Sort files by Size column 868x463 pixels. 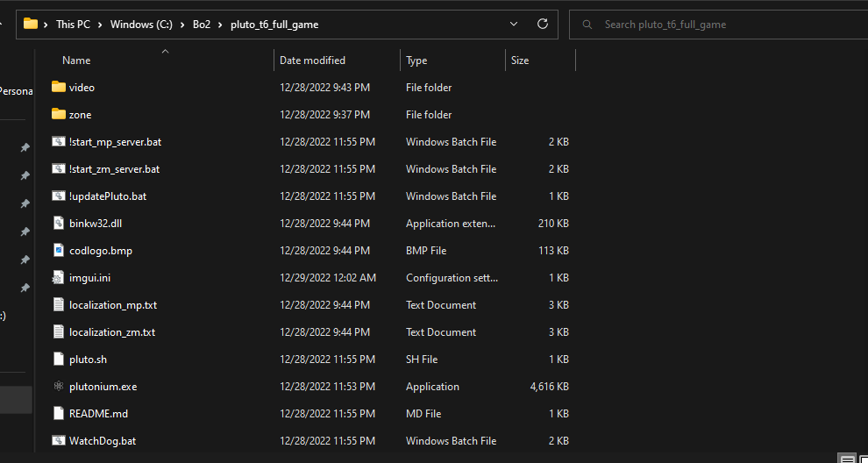(x=520, y=61)
